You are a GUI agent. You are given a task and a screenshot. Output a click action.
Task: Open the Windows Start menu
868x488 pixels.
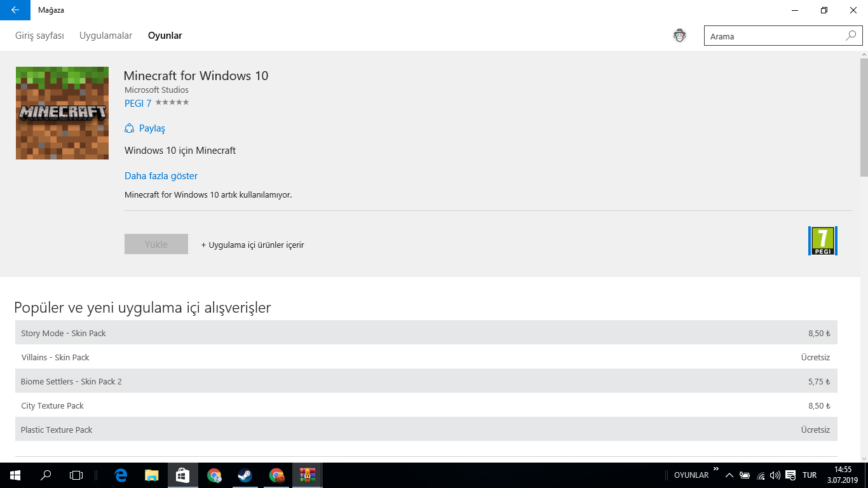(15, 475)
